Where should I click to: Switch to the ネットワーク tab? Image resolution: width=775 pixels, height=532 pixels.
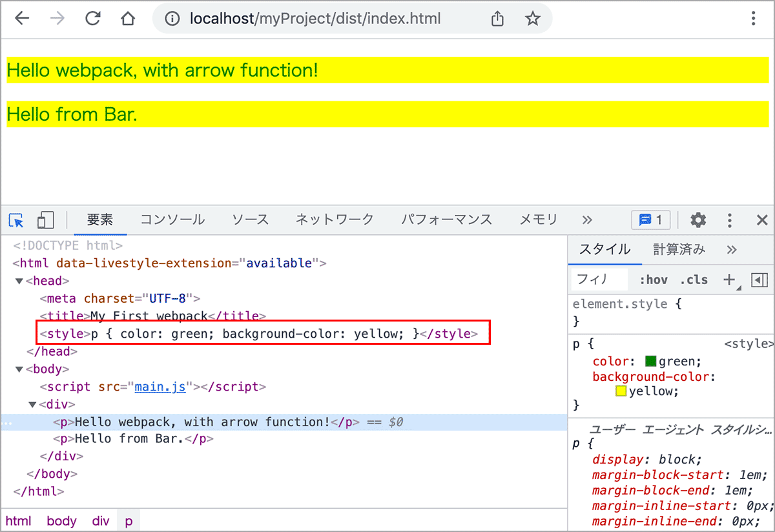(x=335, y=220)
